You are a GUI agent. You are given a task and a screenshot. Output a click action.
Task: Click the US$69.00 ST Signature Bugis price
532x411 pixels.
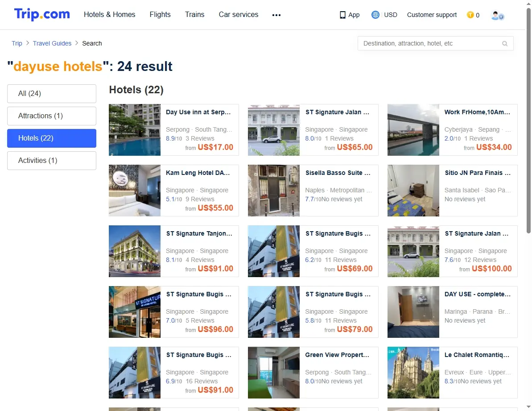pos(355,269)
